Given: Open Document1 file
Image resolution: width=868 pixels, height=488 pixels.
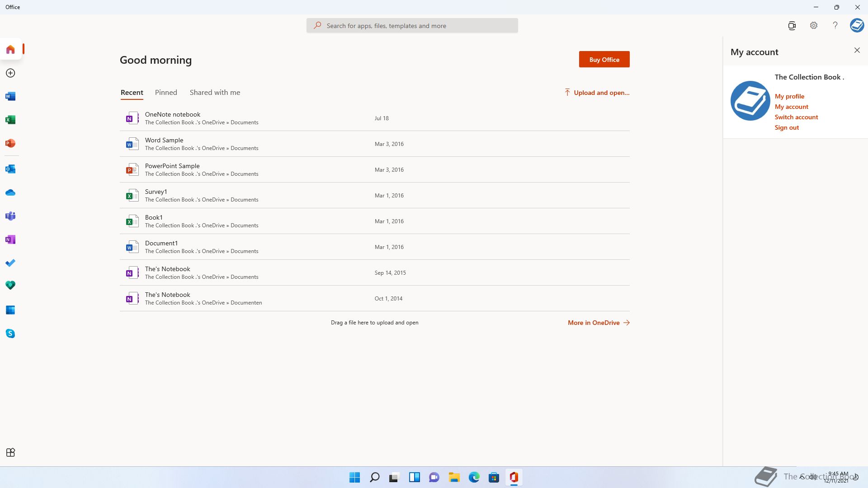Looking at the screenshot, I should 374,247.
